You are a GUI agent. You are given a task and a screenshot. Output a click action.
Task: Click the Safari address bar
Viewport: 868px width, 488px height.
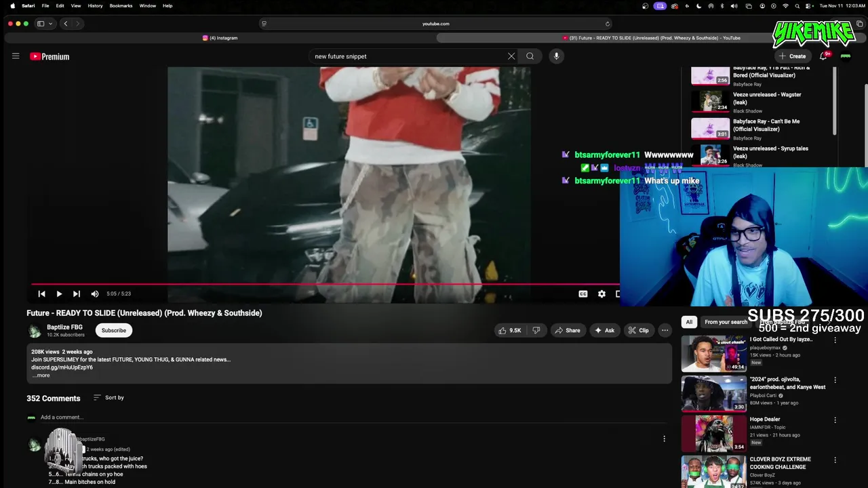[x=435, y=24]
